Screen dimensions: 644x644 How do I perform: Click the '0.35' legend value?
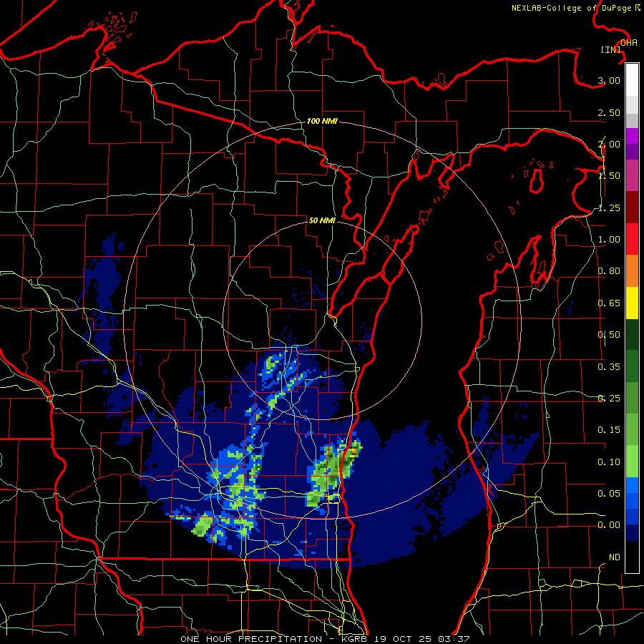[609, 367]
